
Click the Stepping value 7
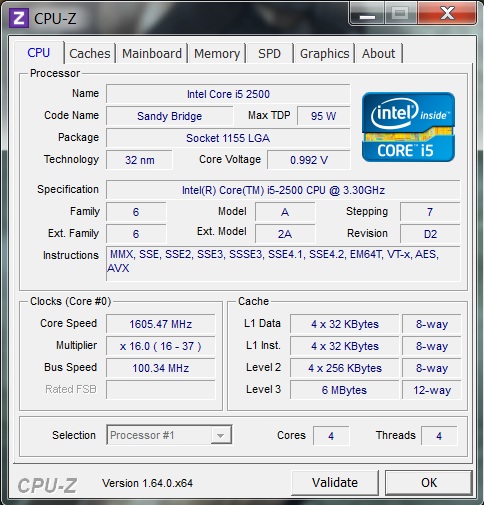tap(430, 212)
